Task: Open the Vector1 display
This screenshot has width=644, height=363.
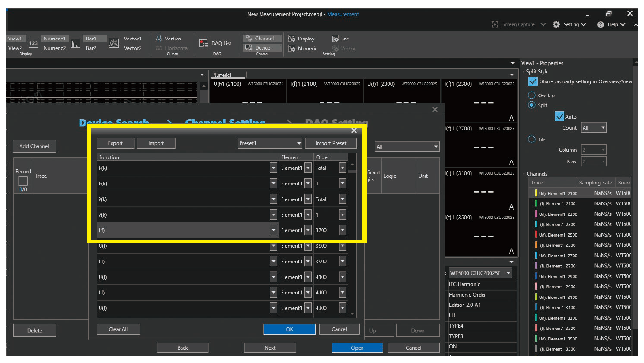Action: tap(133, 38)
